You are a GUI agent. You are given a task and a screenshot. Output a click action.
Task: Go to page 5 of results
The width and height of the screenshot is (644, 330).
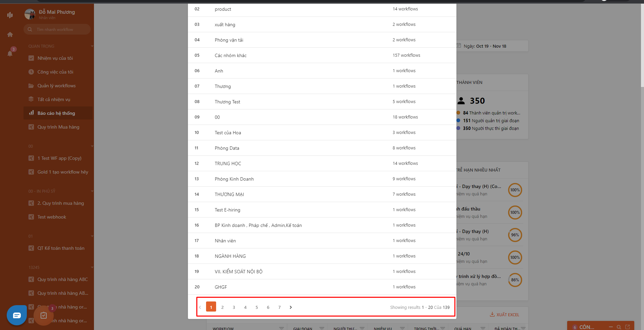257,307
